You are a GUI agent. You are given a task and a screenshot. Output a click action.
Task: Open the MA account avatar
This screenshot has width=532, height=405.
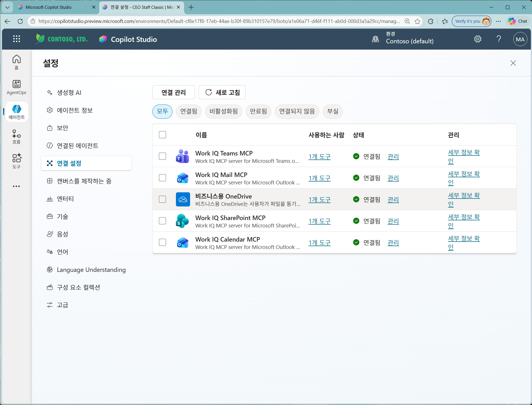[x=520, y=39]
